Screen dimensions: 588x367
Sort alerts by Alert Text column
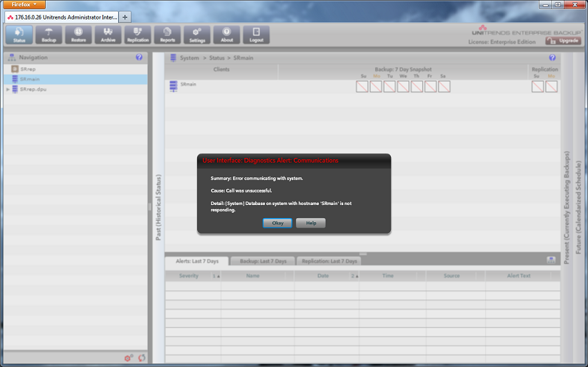519,276
